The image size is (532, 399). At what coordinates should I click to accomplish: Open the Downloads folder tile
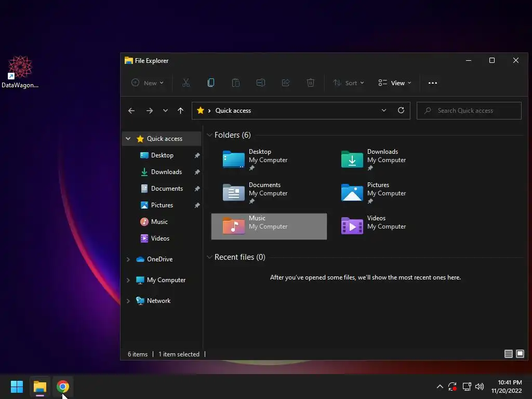click(387, 160)
